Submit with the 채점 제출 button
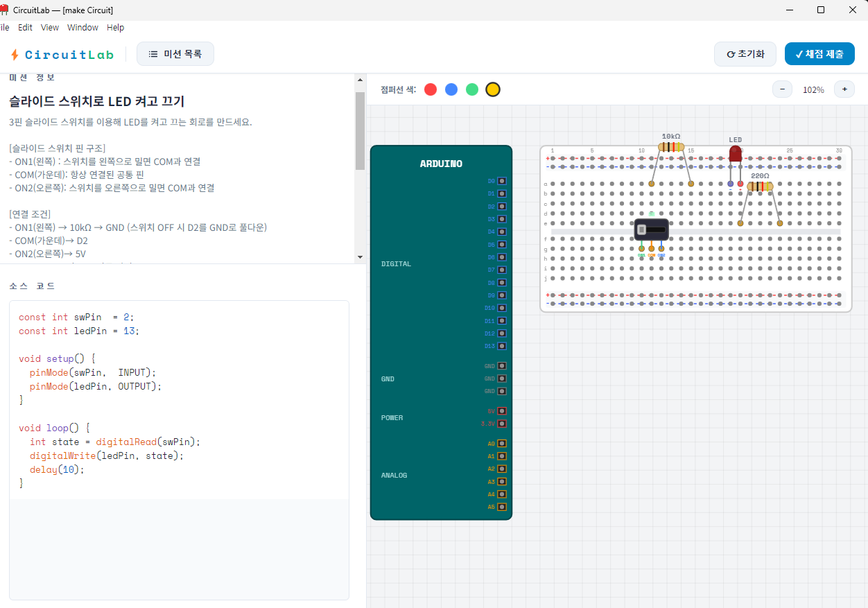Image resolution: width=868 pixels, height=608 pixels. [x=819, y=54]
